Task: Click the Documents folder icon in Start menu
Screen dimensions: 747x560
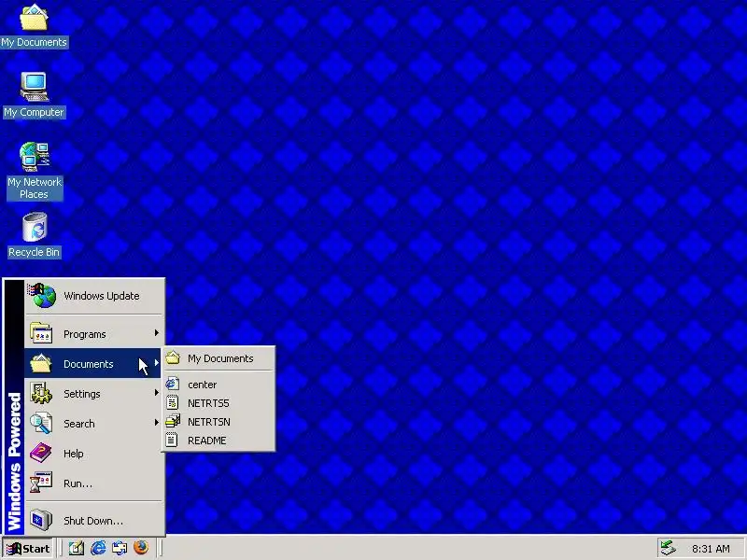Action: (x=41, y=363)
